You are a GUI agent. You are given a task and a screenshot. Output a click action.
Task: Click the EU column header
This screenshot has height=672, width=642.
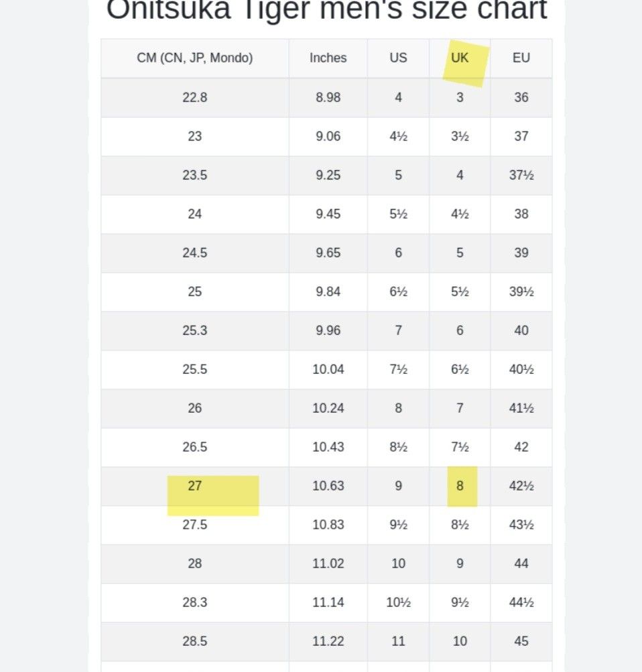click(521, 58)
